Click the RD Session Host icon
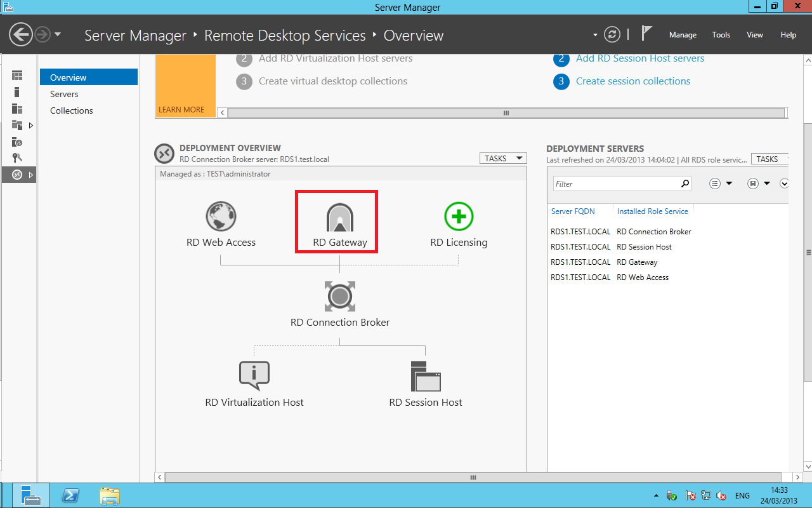812x508 pixels. click(x=426, y=376)
